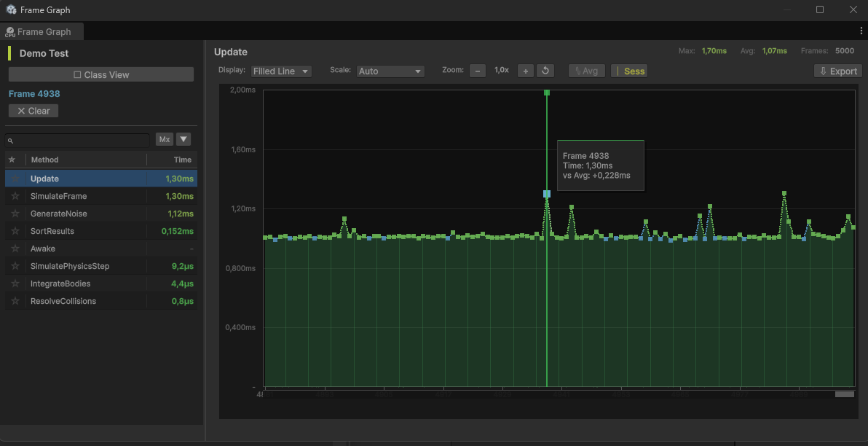868x446 pixels.
Task: Clear the selected frame
Action: [33, 111]
